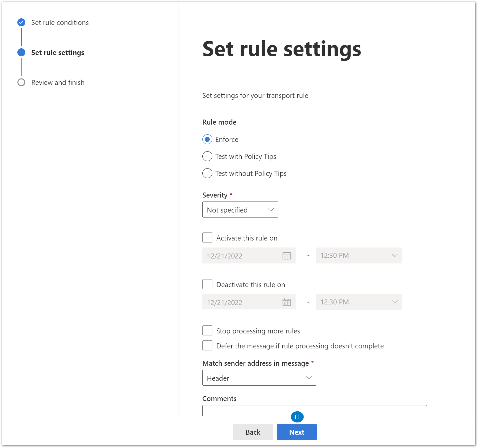Image resolution: width=478 pixels, height=448 pixels.
Task: Click the completed Set rule conditions step icon
Action: 21,22
